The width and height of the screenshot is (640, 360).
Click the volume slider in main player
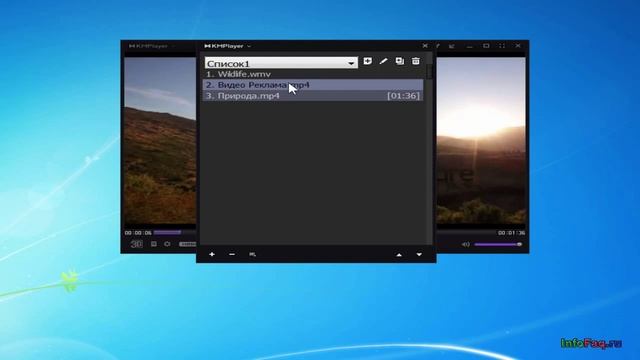pyautogui.click(x=498, y=244)
